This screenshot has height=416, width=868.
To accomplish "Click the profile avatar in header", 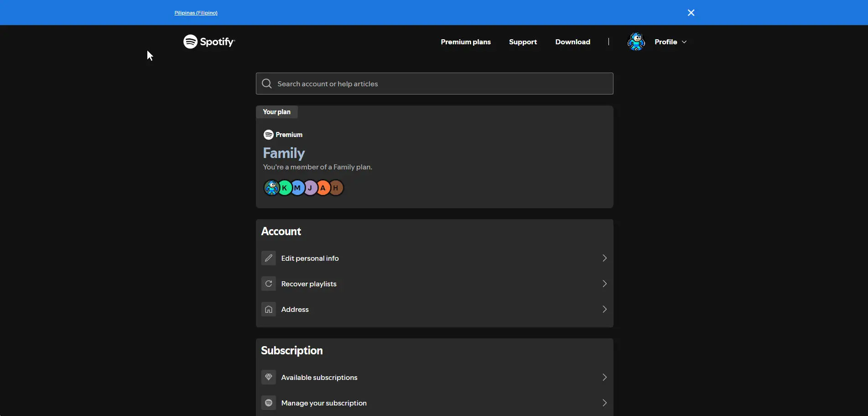I will 636,42.
